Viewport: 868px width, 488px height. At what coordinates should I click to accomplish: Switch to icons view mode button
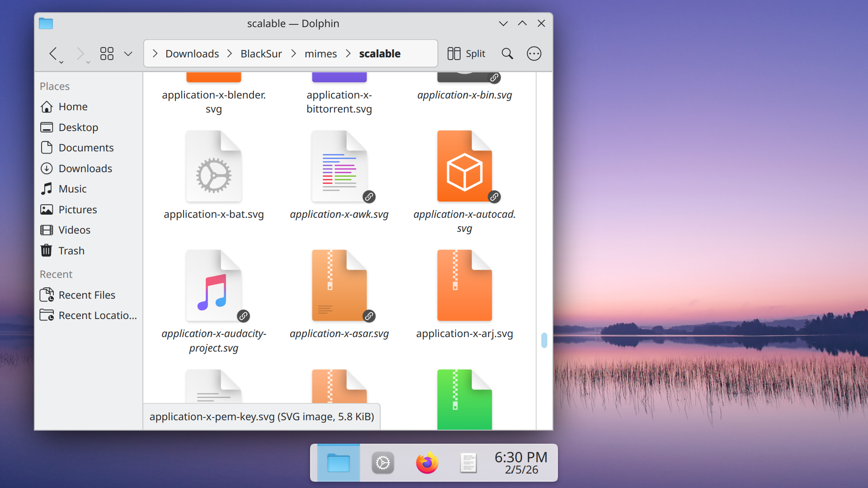coord(107,54)
